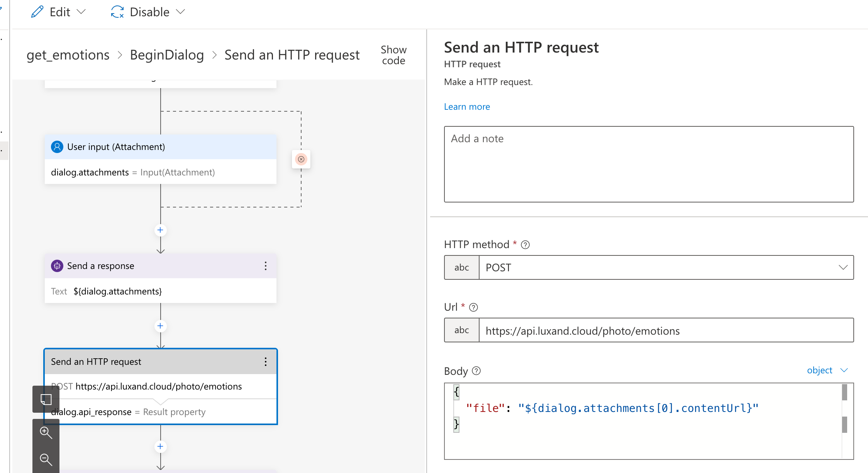
Task: Click into the Add a note field
Action: (649, 164)
